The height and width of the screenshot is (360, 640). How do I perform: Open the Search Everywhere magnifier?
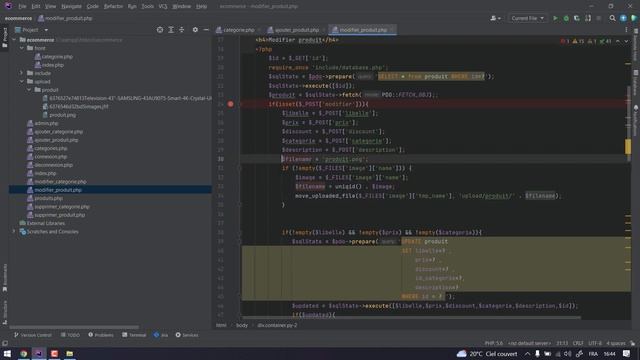(x=612, y=18)
